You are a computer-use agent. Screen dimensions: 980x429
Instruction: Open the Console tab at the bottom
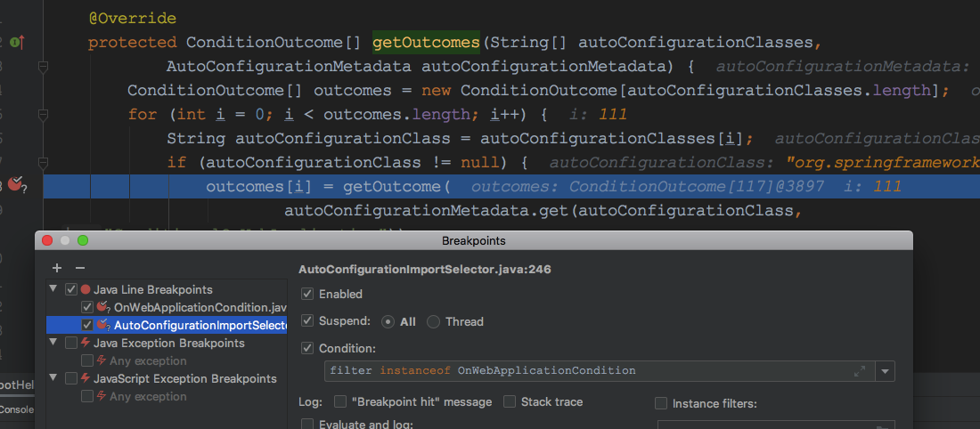[x=17, y=409]
